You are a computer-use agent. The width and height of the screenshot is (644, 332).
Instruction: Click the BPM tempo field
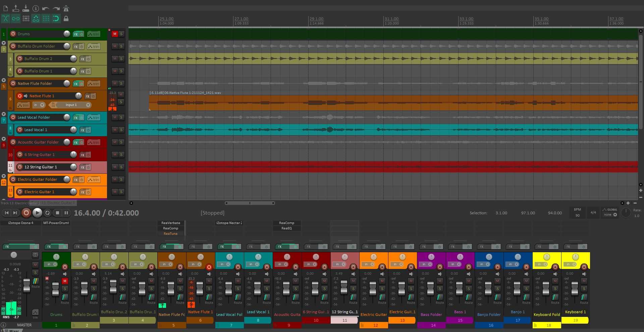[x=577, y=213]
